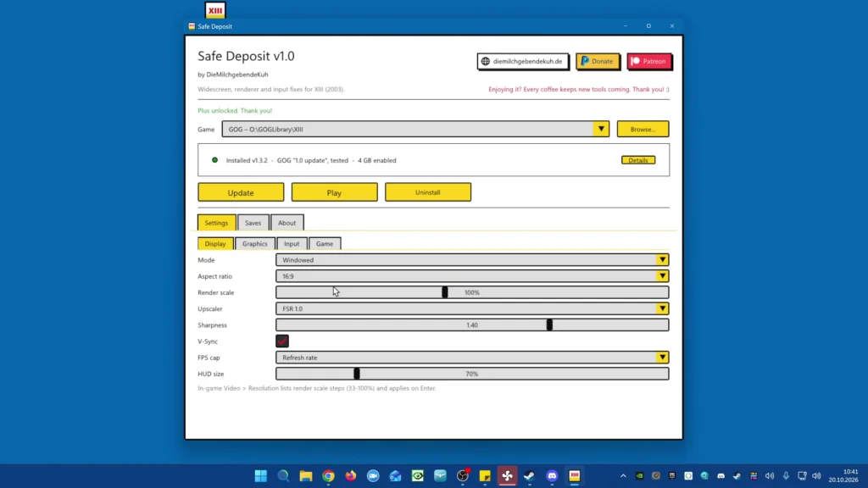The width and height of the screenshot is (868, 488).
Task: Open the Patreon button
Action: coord(648,61)
